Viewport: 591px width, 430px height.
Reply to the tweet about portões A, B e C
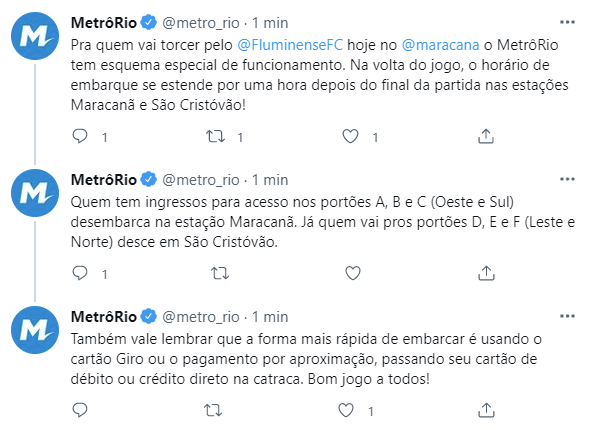pyautogui.click(x=80, y=273)
